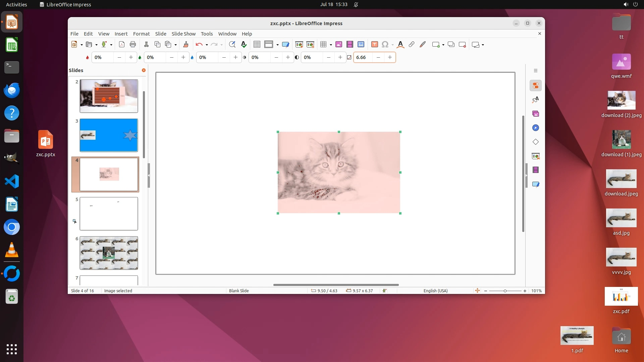This screenshot has width=644, height=362.
Task: Click the Clone Formatting paintbrush icon
Action: coord(185,45)
